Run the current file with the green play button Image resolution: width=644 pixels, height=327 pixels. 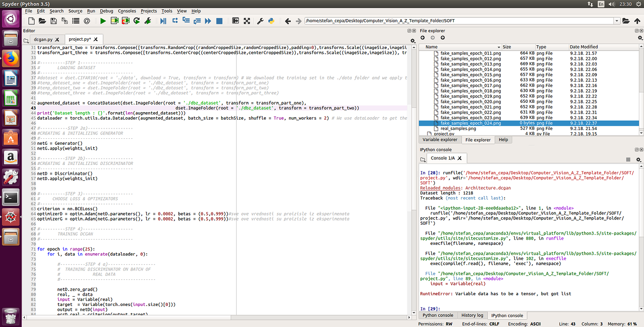[103, 21]
